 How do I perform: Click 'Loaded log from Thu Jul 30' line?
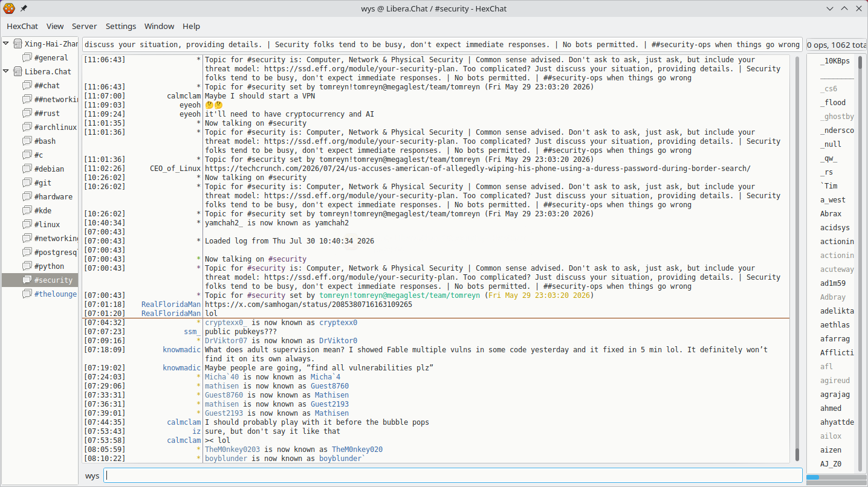(x=290, y=241)
